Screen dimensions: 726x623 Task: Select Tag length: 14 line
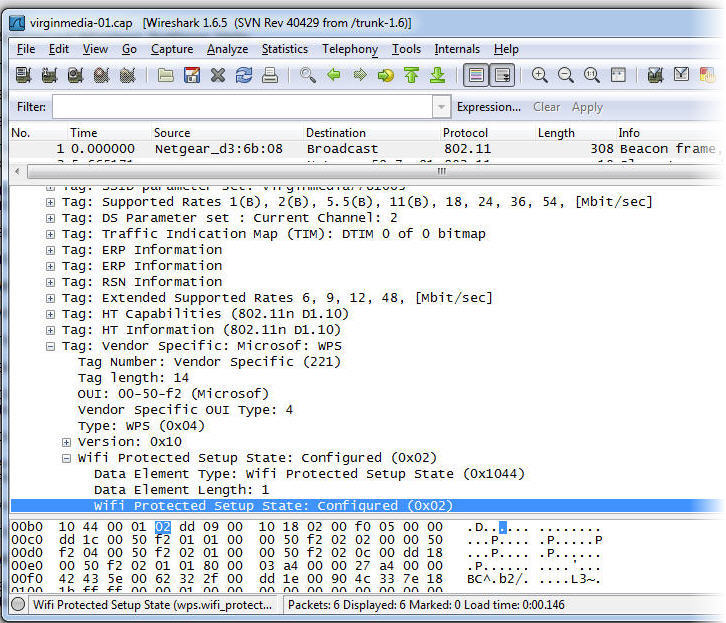tap(133, 378)
